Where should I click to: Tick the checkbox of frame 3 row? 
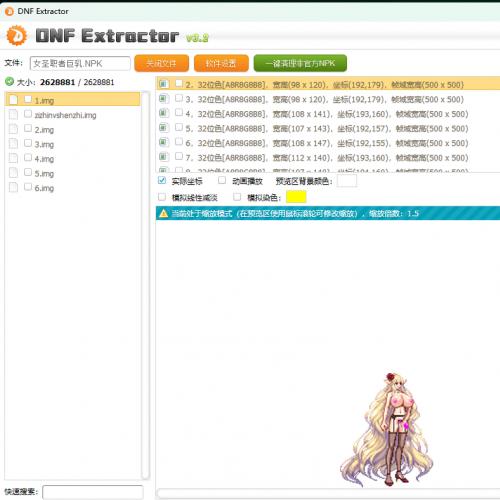point(179,98)
